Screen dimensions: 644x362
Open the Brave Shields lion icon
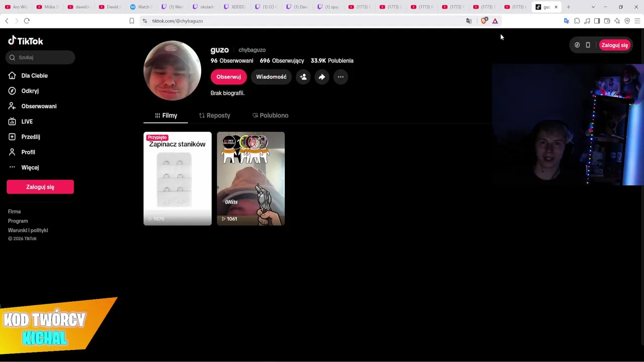pyautogui.click(x=484, y=21)
